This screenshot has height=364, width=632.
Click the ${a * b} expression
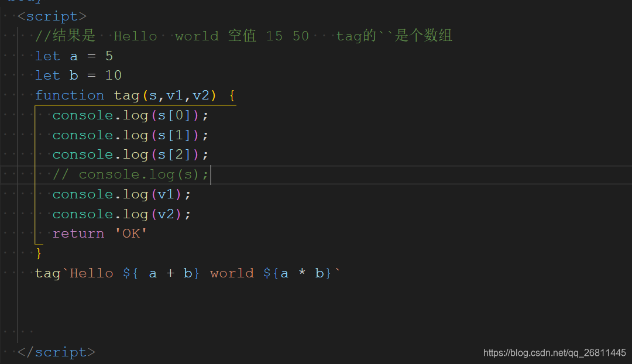tap(297, 273)
